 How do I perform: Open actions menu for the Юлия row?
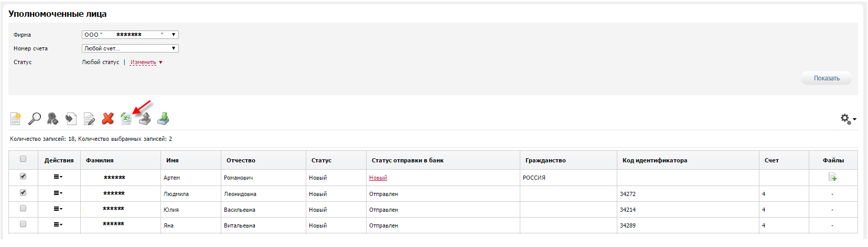58,209
